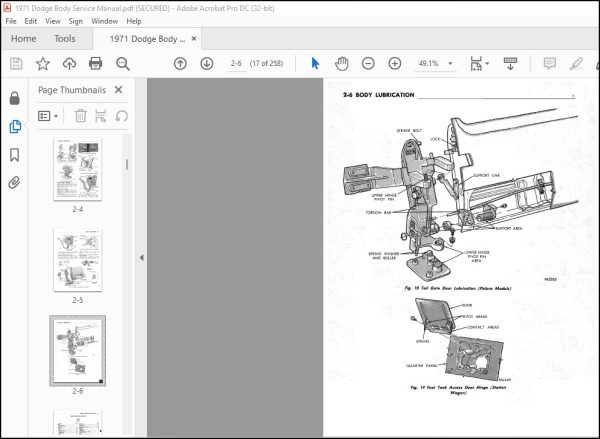
Task: Open the Help menu
Action: [x=134, y=21]
